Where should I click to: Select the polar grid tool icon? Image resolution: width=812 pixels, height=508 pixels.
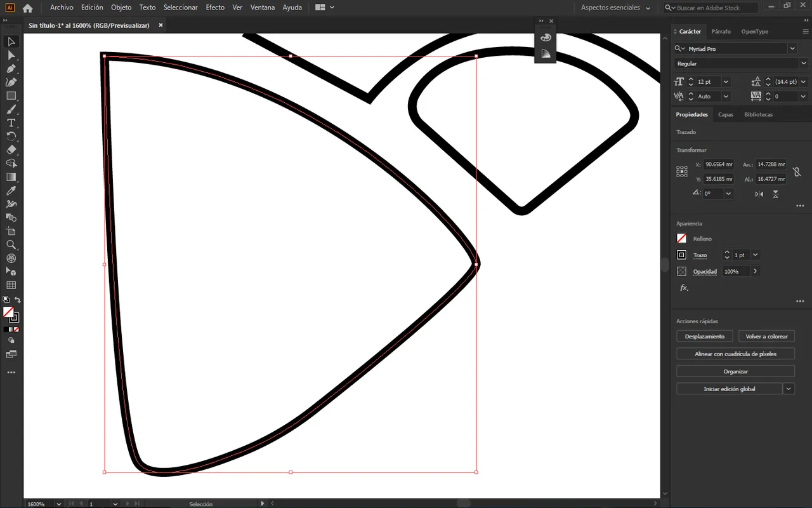(x=11, y=258)
